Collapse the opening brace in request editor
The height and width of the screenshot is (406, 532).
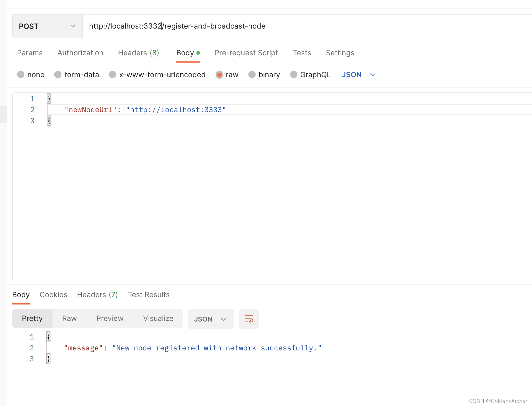49,98
